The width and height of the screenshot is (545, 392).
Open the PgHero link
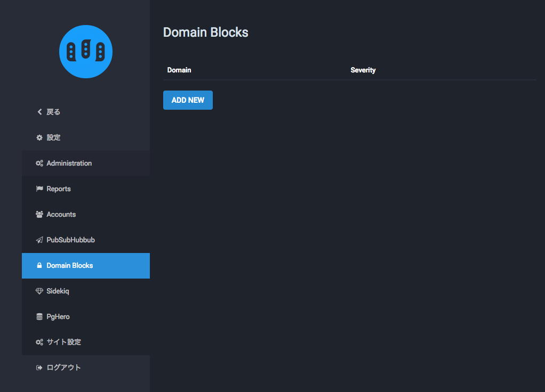[x=86, y=317]
